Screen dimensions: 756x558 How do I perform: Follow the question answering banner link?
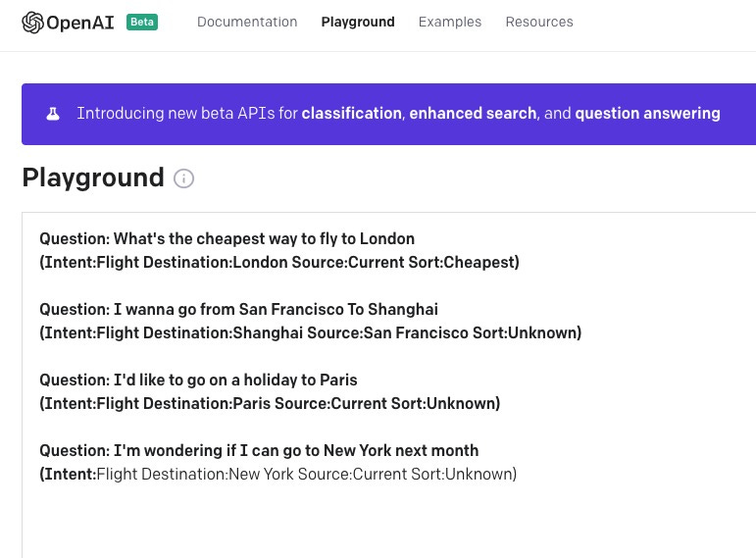point(647,114)
